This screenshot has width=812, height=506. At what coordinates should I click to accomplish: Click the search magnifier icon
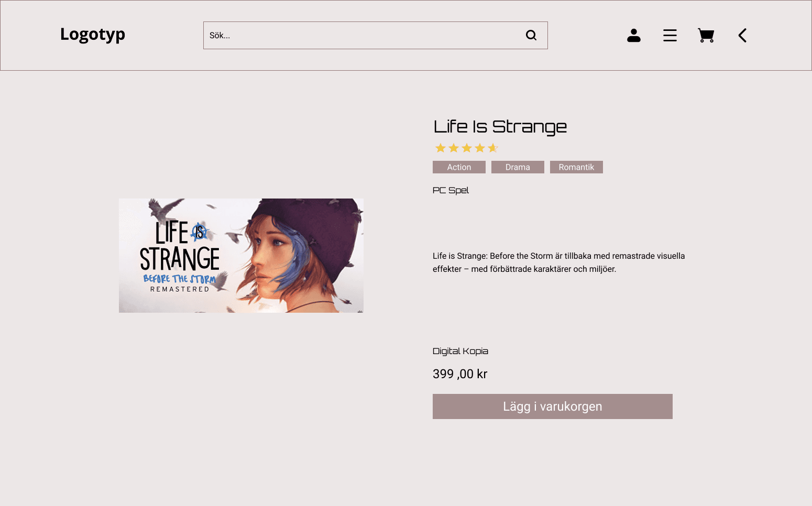coord(531,35)
